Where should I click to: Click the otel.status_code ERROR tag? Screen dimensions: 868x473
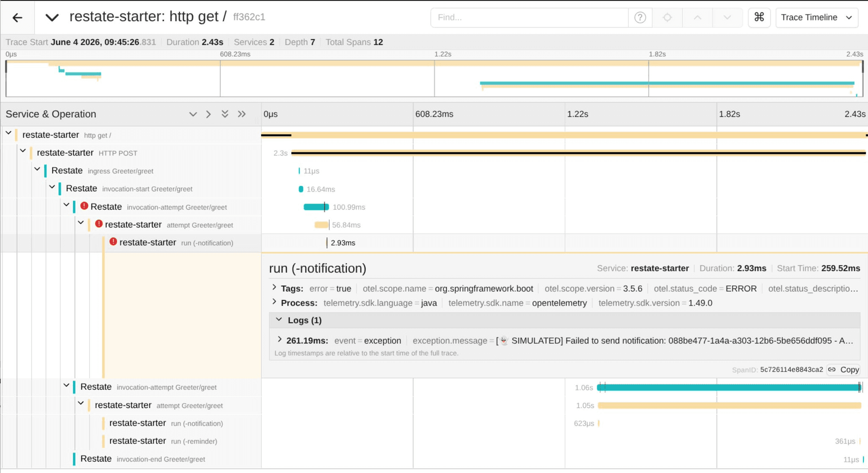[x=705, y=288]
